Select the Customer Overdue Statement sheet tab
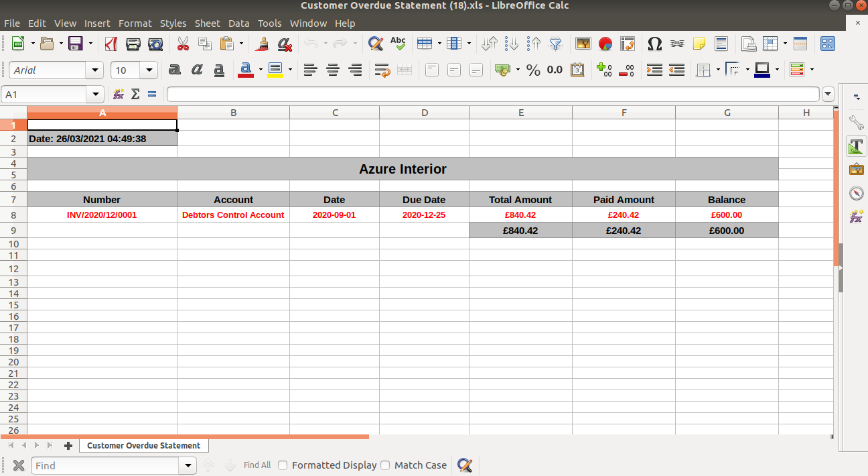The height and width of the screenshot is (476, 868). pos(143,445)
